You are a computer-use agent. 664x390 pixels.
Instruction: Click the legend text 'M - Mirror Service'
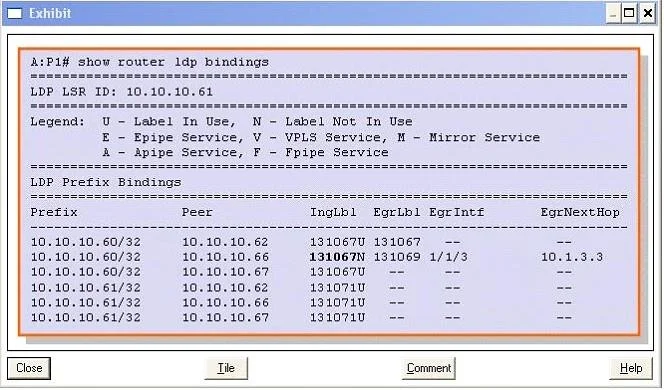pyautogui.click(x=469, y=138)
